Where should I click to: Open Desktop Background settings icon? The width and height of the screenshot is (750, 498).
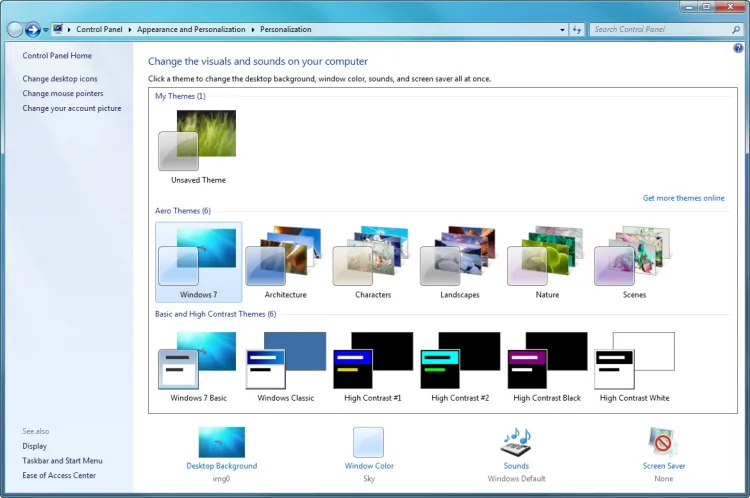tap(221, 442)
